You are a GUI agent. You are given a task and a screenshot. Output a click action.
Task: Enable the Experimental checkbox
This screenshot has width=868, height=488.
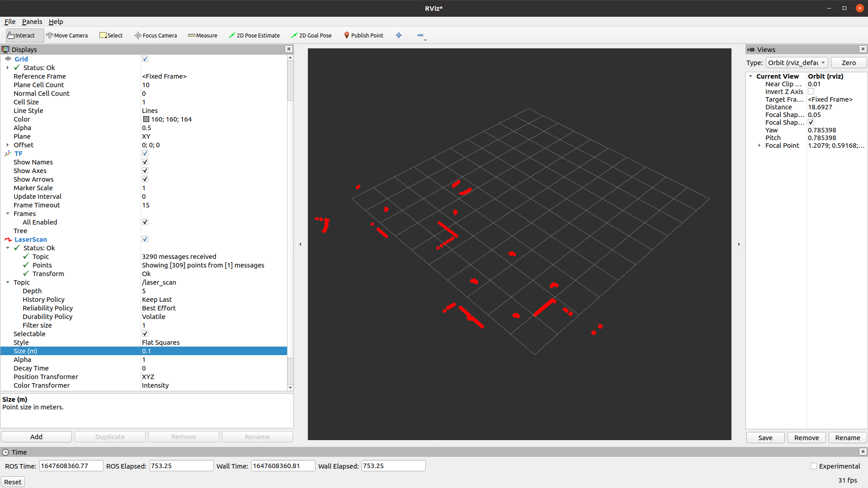814,466
